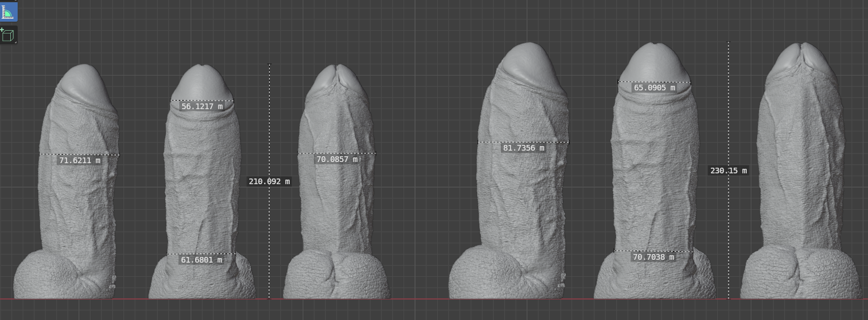The height and width of the screenshot is (320, 868).
Task: Click the 61.6801 m measurement label
Action: (201, 260)
